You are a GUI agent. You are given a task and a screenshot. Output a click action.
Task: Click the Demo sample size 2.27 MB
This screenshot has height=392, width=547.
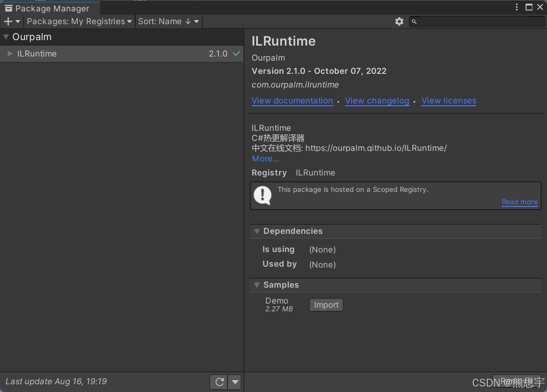[279, 309]
